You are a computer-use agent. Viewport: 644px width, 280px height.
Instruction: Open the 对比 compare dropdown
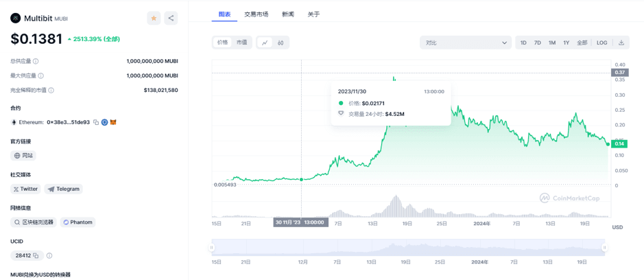click(465, 43)
